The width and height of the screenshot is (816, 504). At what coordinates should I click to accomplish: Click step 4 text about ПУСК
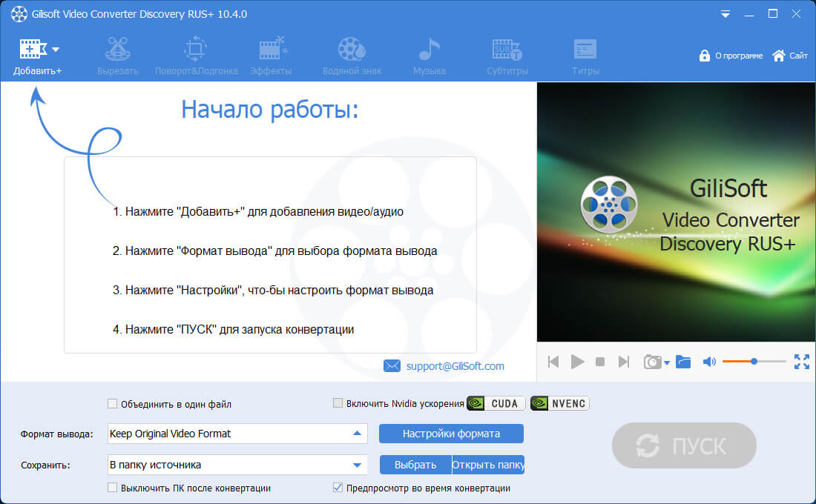tap(233, 330)
